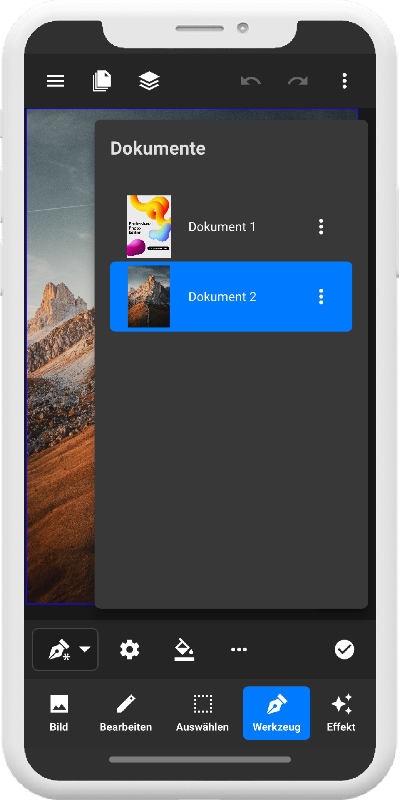Image resolution: width=400 pixels, height=800 pixels.
Task: Open more tool options ellipsis
Action: click(239, 649)
